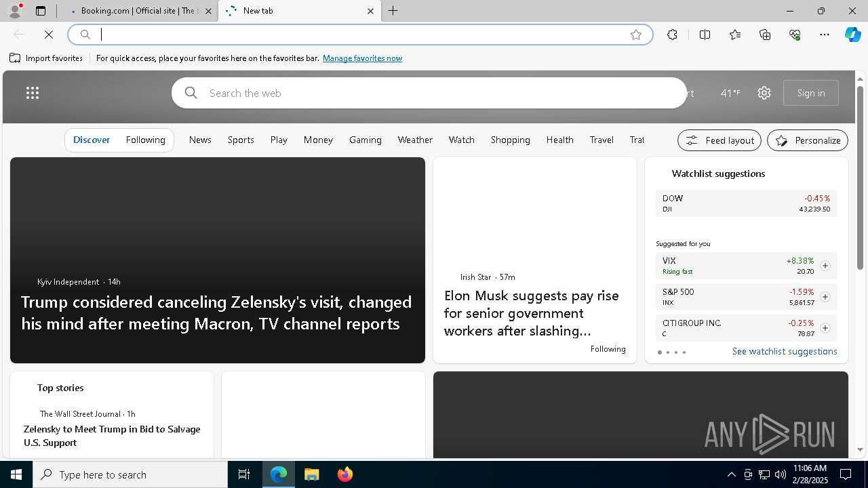Launch Firefox from taskbar

(x=345, y=474)
